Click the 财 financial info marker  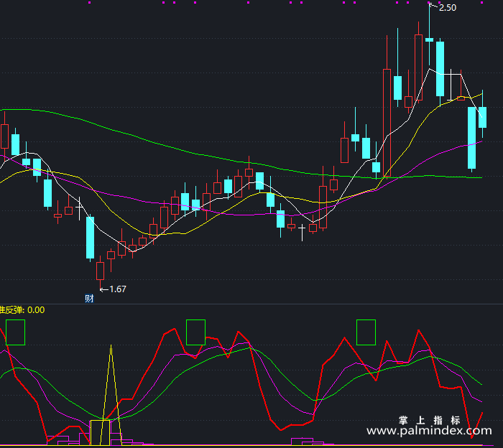pos(89,299)
